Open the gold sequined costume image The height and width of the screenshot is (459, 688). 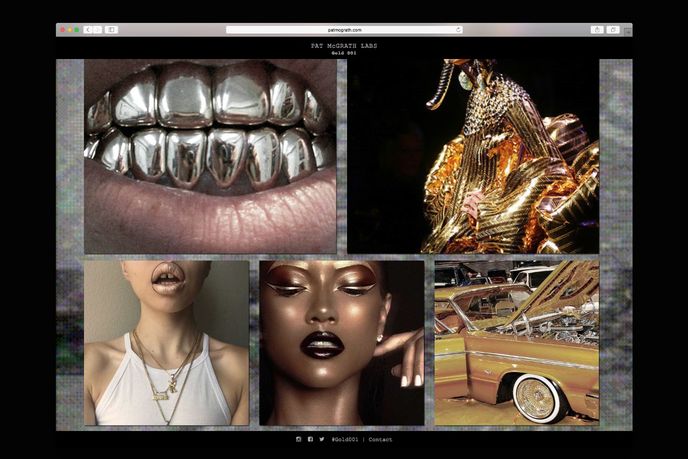473,156
